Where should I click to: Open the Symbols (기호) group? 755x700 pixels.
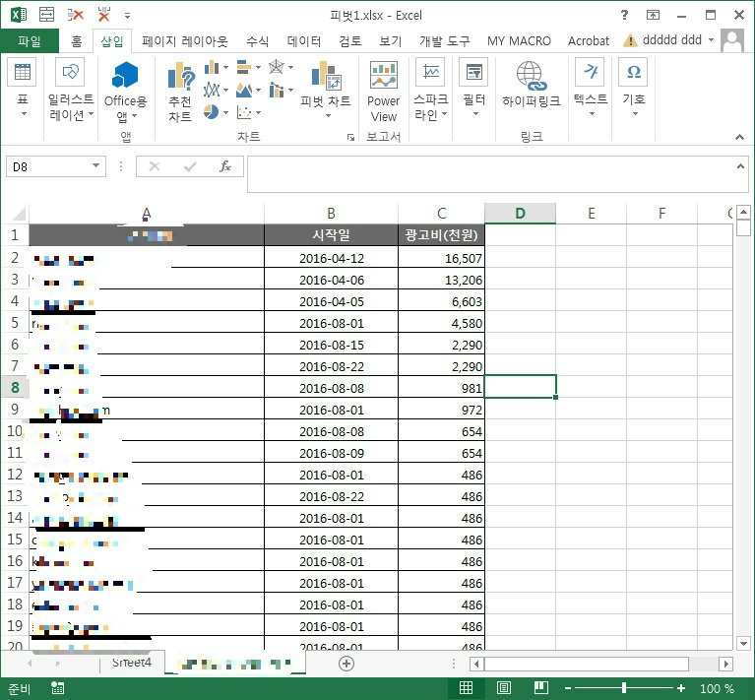click(x=634, y=88)
